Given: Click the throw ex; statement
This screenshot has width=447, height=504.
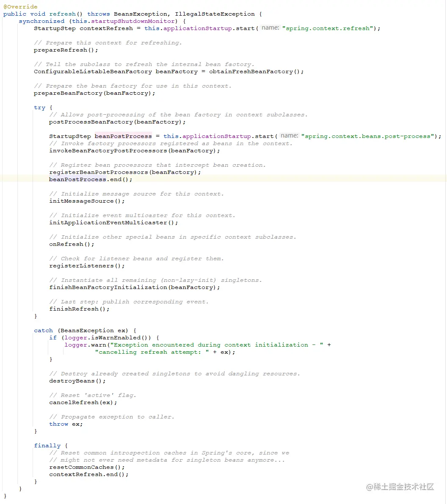Looking at the screenshot, I should tap(66, 424).
